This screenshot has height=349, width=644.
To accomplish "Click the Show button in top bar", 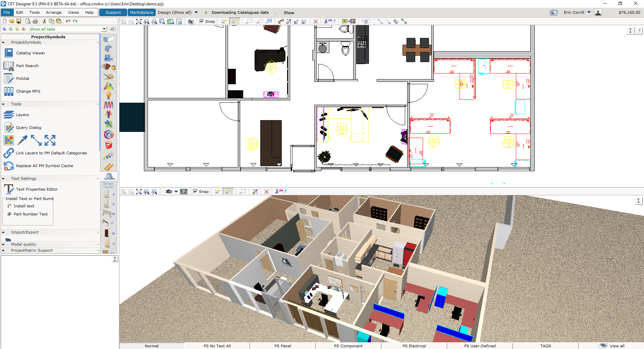I will coord(289,13).
